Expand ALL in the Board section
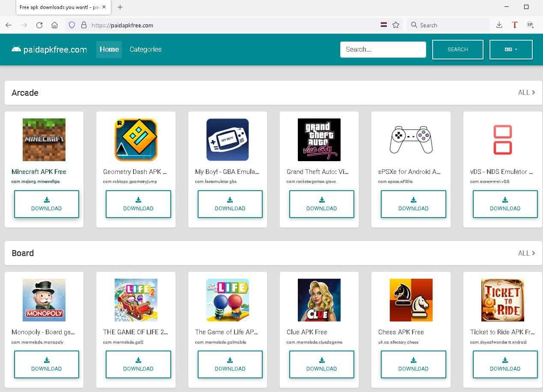The height and width of the screenshot is (392, 543). pyautogui.click(x=526, y=253)
